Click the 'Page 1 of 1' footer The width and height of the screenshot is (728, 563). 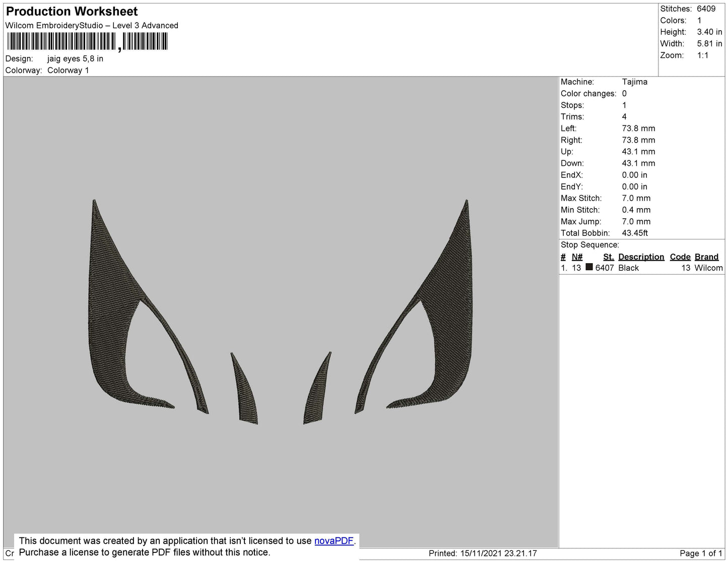click(701, 553)
